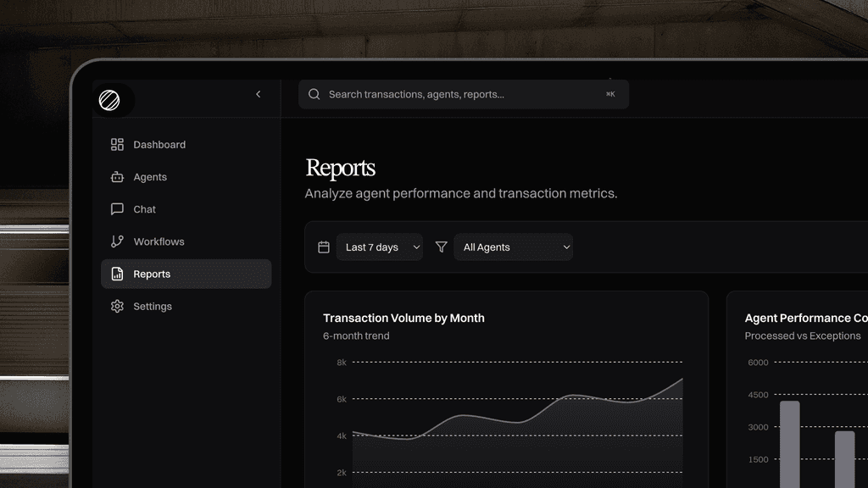Click the Agents robot icon

117,177
